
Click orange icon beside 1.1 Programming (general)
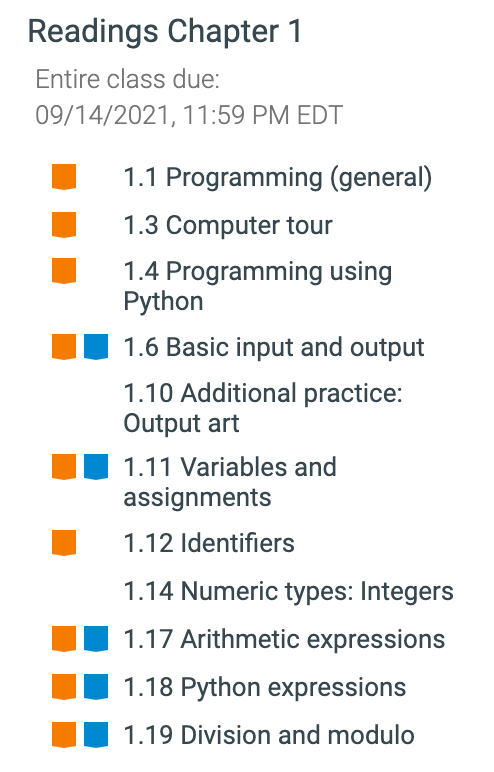coord(64,177)
